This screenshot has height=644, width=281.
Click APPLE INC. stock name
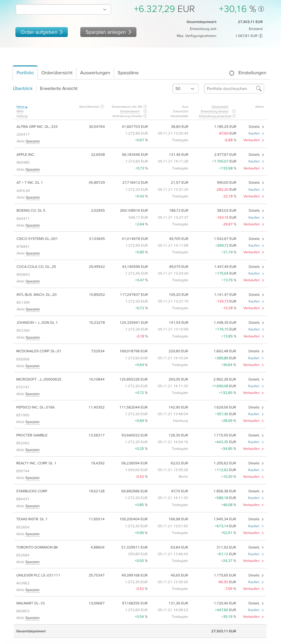(26, 155)
